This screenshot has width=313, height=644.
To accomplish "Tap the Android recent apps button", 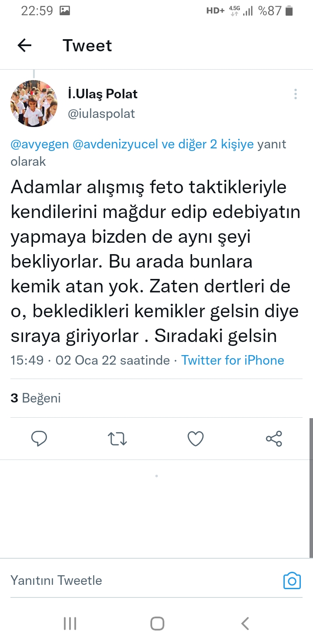I will point(70,624).
